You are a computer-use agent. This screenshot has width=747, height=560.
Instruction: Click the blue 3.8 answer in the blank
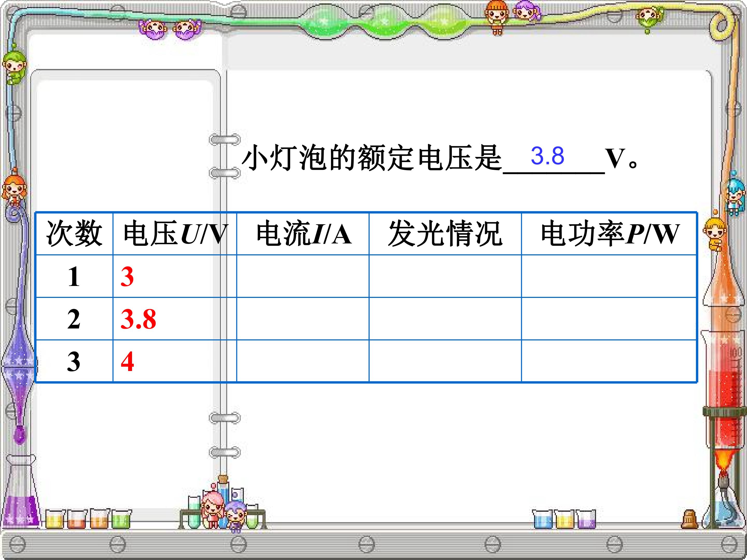click(548, 156)
